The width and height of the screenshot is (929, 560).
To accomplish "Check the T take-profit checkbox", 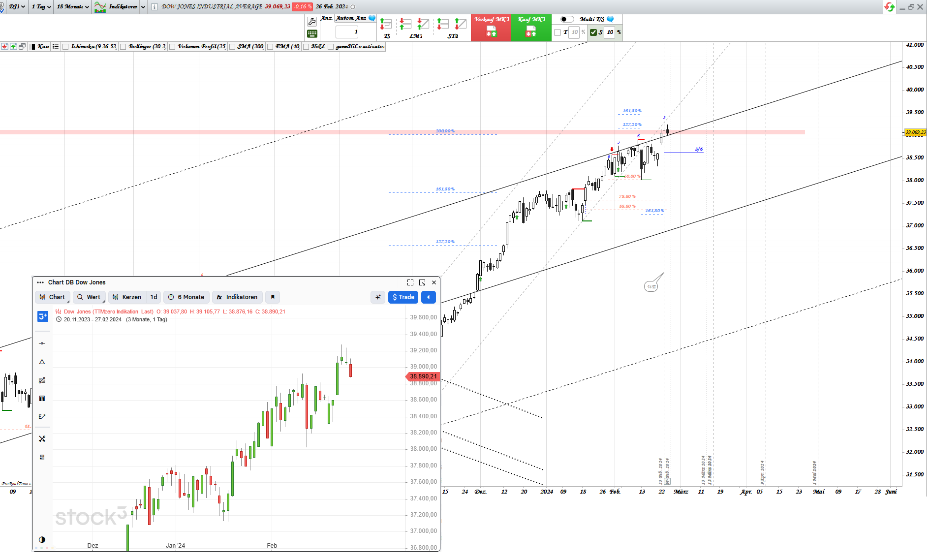I will (557, 32).
